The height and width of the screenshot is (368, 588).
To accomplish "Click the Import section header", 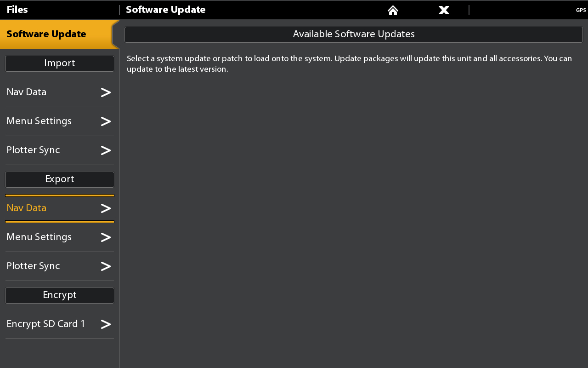I will click(x=60, y=63).
